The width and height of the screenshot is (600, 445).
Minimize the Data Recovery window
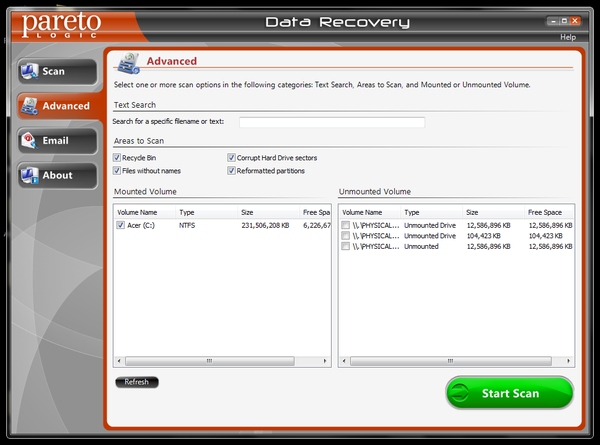pos(553,21)
